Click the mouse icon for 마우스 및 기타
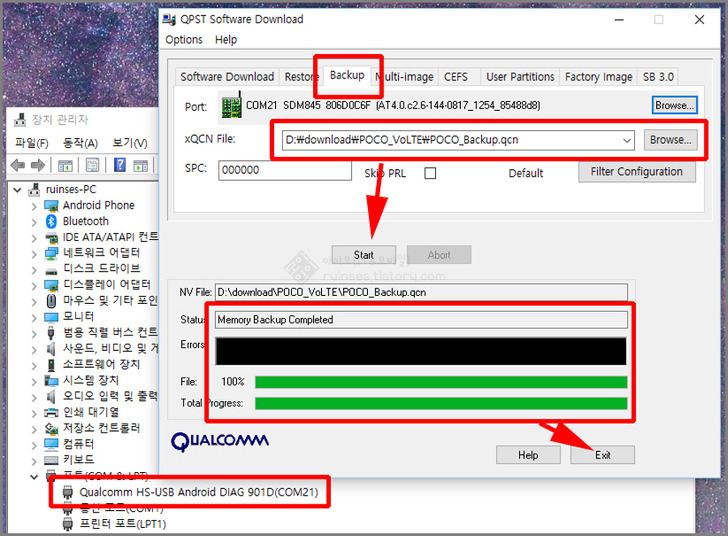 point(51,301)
